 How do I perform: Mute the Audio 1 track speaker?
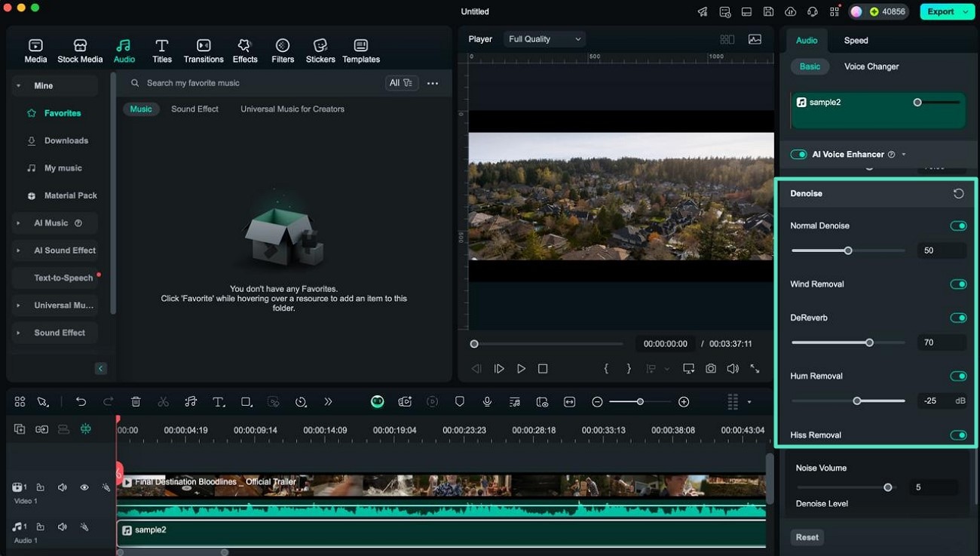(63, 527)
